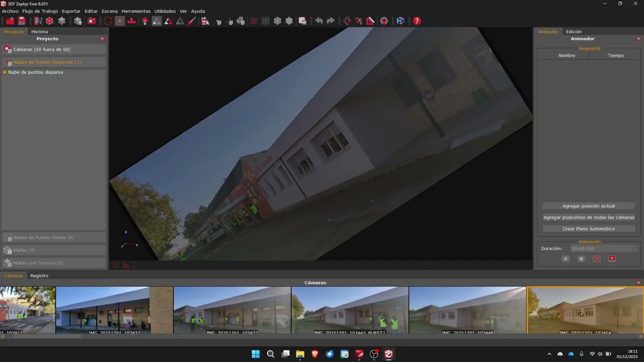Expand Mallas con Textura (0) section
The width and height of the screenshot is (644, 362).
point(54,263)
